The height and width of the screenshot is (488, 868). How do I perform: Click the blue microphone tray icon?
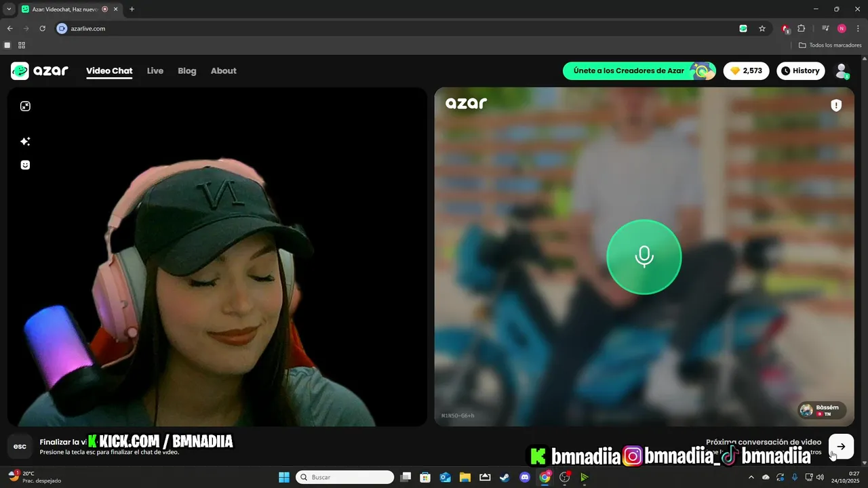[795, 477]
